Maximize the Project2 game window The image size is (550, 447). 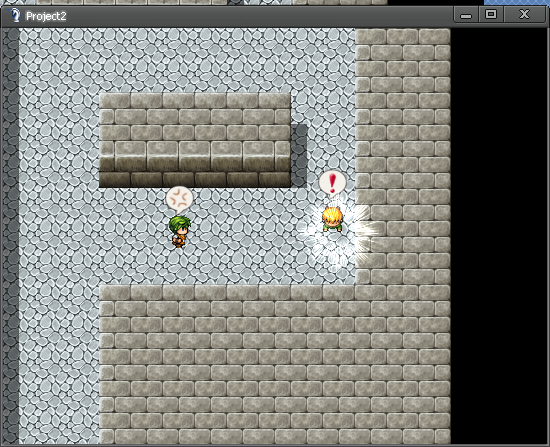coord(491,15)
